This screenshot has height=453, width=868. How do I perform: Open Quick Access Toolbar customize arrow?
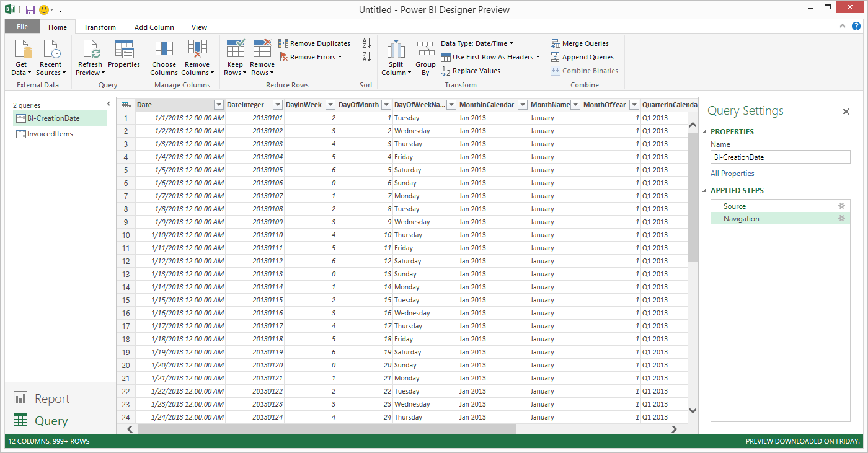(x=61, y=11)
